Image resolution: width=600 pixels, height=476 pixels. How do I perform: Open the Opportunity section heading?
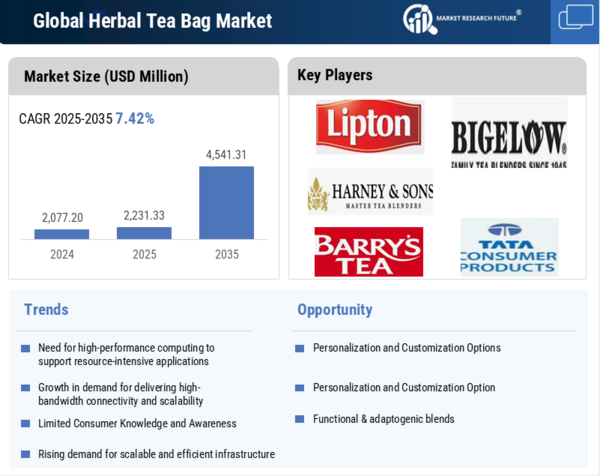(x=334, y=310)
